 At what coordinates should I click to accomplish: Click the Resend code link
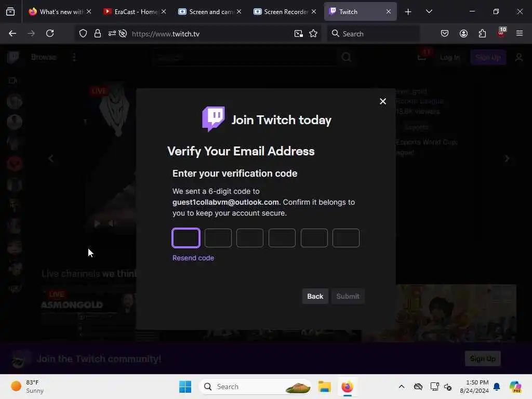[x=193, y=258]
